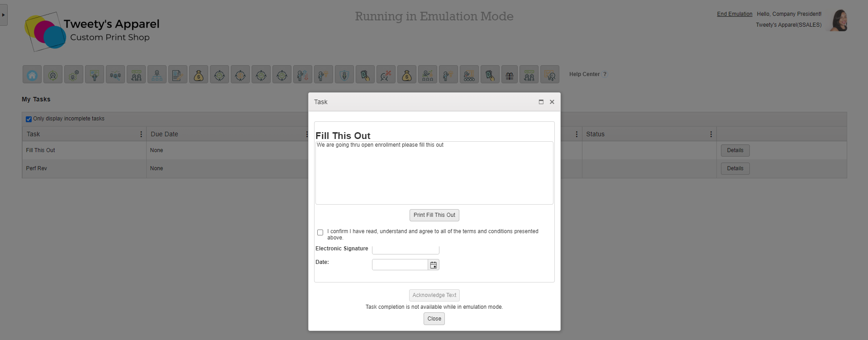Click the Company President profile photo
868x340 pixels.
pyautogui.click(x=838, y=20)
